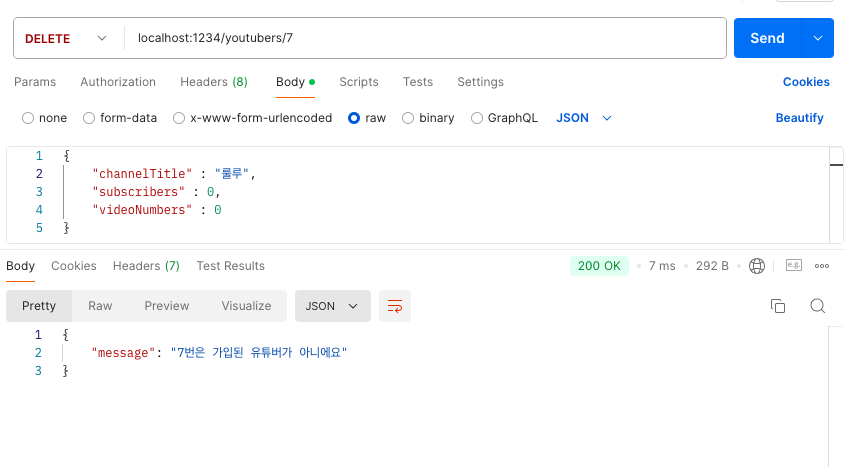This screenshot has height=467, width=846.
Task: Click the request body editor scrollbar
Action: (836, 195)
